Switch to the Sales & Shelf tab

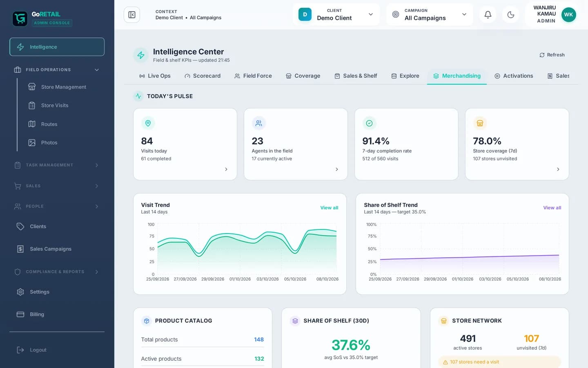pos(356,76)
